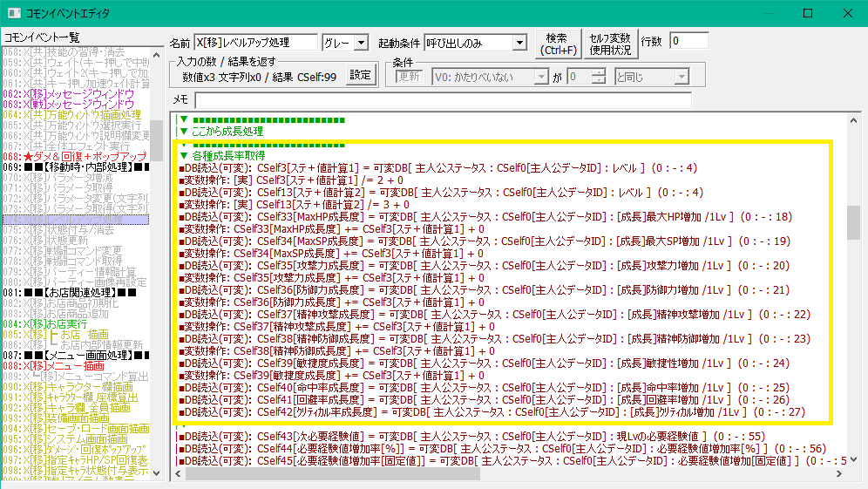Click the 行数 input field

688,41
